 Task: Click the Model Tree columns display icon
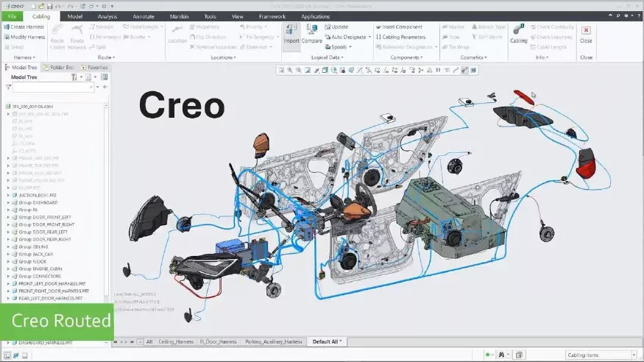pos(105,77)
